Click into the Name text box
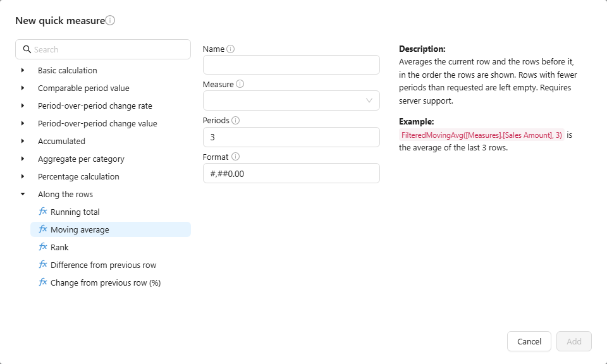 point(291,64)
